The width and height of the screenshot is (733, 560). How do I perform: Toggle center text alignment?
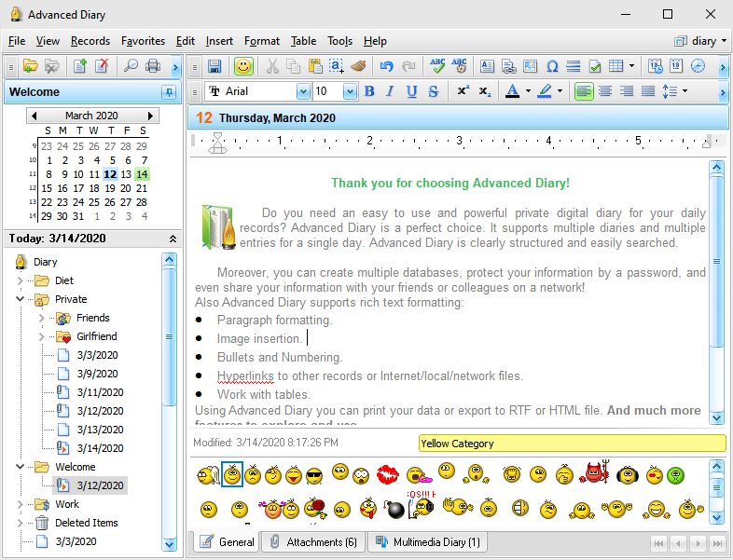coord(605,91)
